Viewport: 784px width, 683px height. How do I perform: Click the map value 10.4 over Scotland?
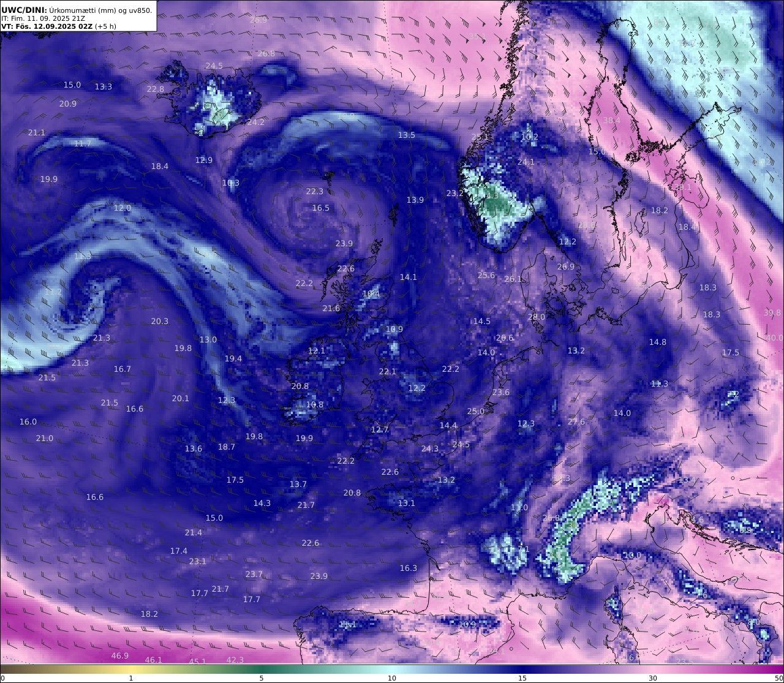pyautogui.click(x=371, y=294)
